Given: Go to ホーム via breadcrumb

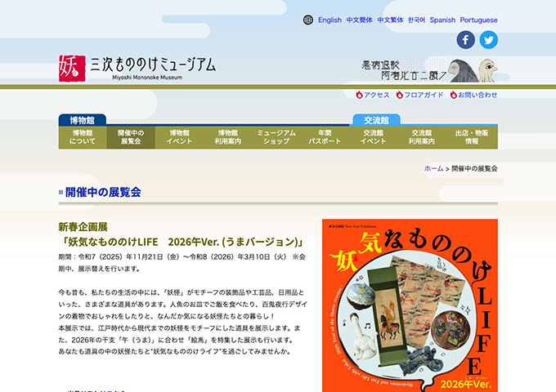Looking at the screenshot, I should click(433, 168).
